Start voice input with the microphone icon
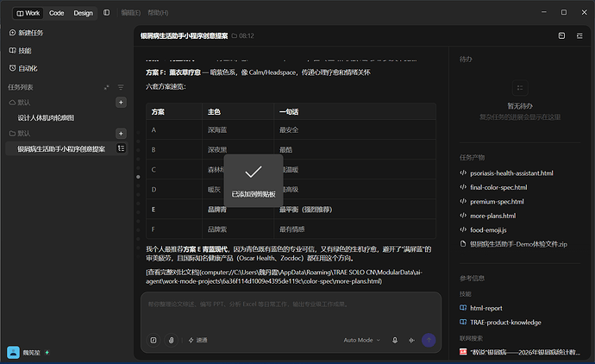 [395, 340]
